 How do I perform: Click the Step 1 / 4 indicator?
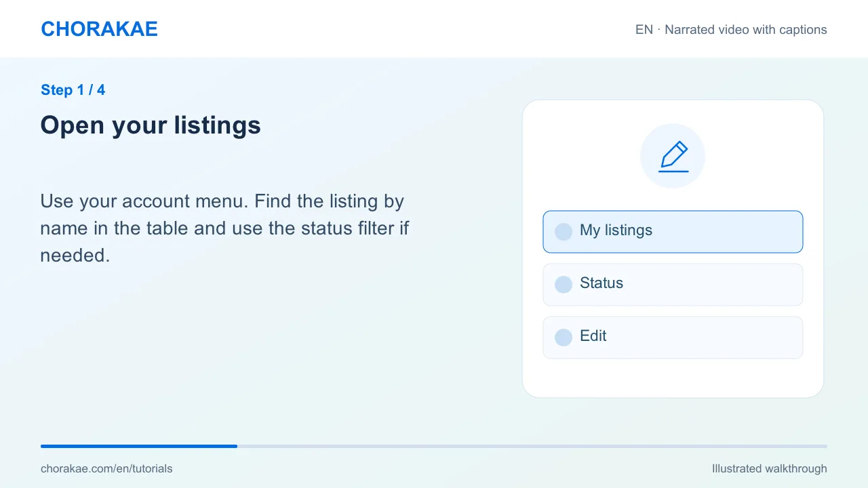click(73, 90)
